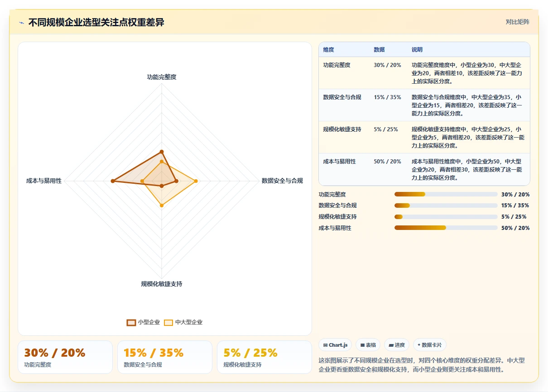
Task: Open the 15% / 35% 数据安全与合规 card
Action: (x=165, y=357)
